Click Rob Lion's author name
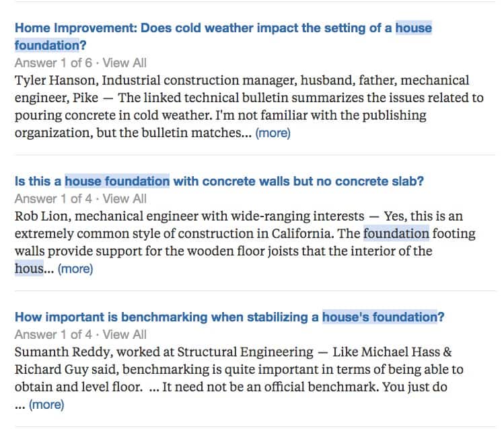Viewport: 504px width, 429px height. (42, 216)
